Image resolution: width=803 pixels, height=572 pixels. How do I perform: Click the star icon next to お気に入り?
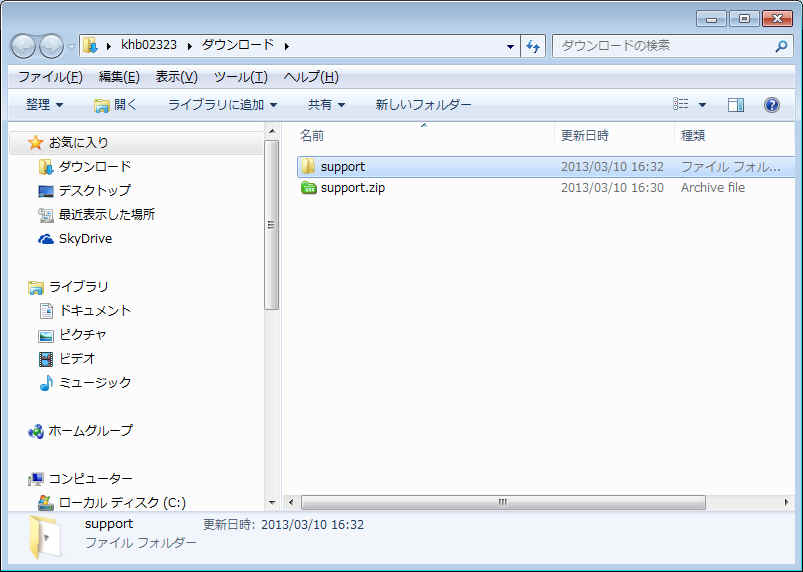[x=35, y=142]
